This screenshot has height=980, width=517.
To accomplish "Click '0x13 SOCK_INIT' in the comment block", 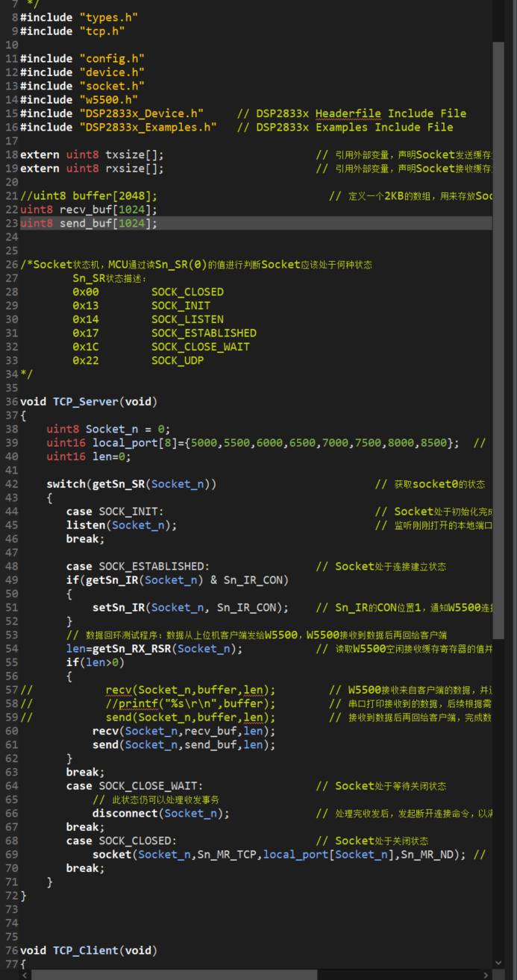I will point(141,306).
